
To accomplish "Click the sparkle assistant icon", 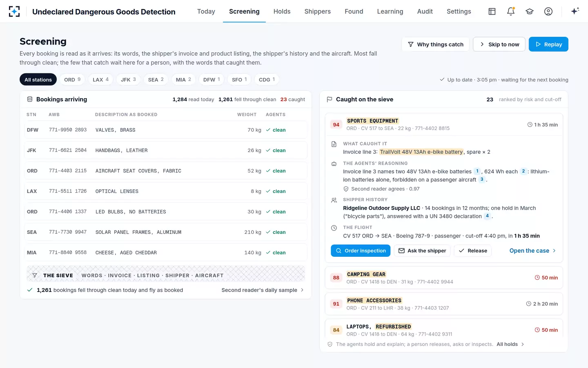I will click(x=575, y=11).
